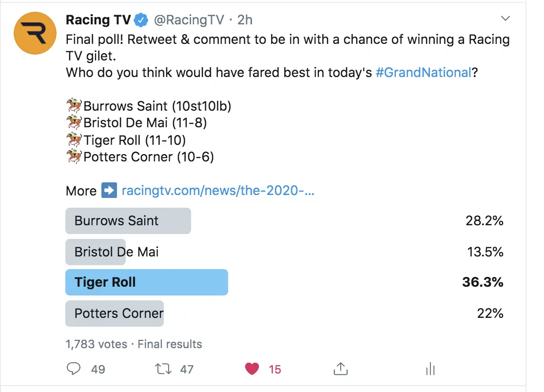Click the highlighted Tiger Roll poll bar

(x=146, y=282)
